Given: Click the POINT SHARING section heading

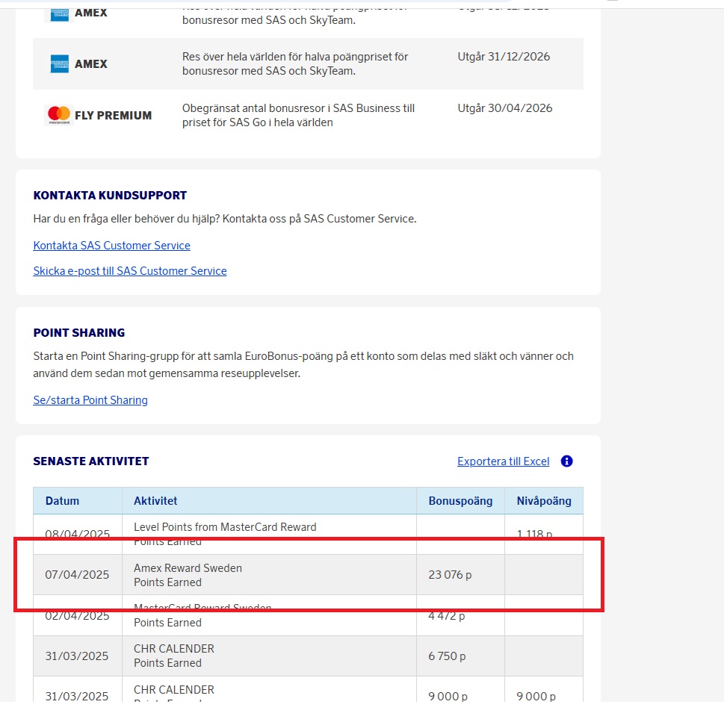Looking at the screenshot, I should coord(79,333).
